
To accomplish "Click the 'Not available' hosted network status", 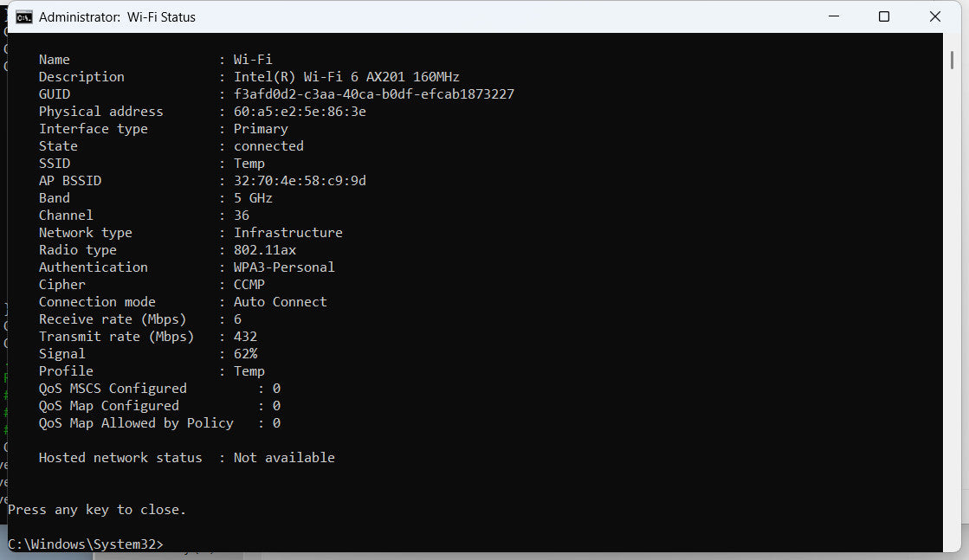I will (284, 458).
